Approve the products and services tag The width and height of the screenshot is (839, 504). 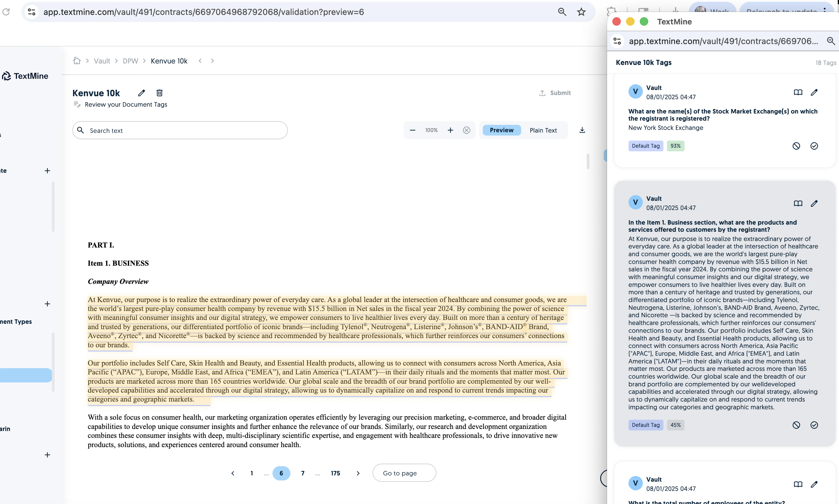pos(814,425)
